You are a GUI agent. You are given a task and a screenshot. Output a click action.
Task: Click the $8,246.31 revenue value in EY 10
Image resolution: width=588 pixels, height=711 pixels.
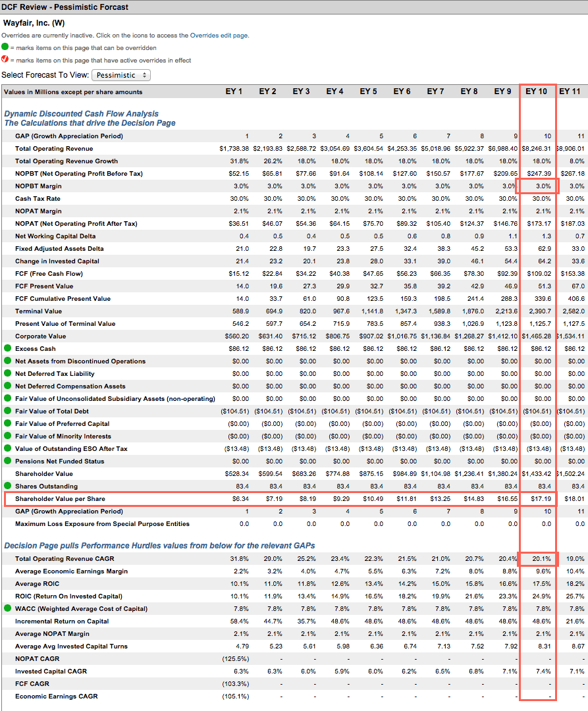pos(537,149)
